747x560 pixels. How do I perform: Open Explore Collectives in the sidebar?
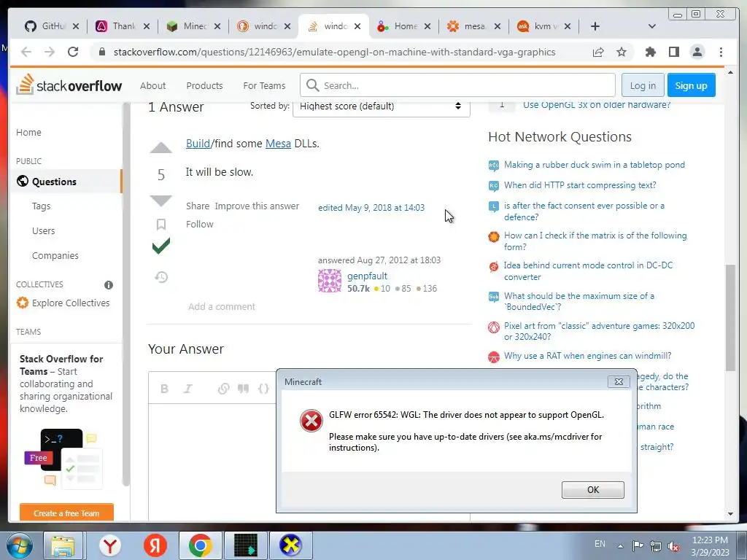tap(63, 303)
